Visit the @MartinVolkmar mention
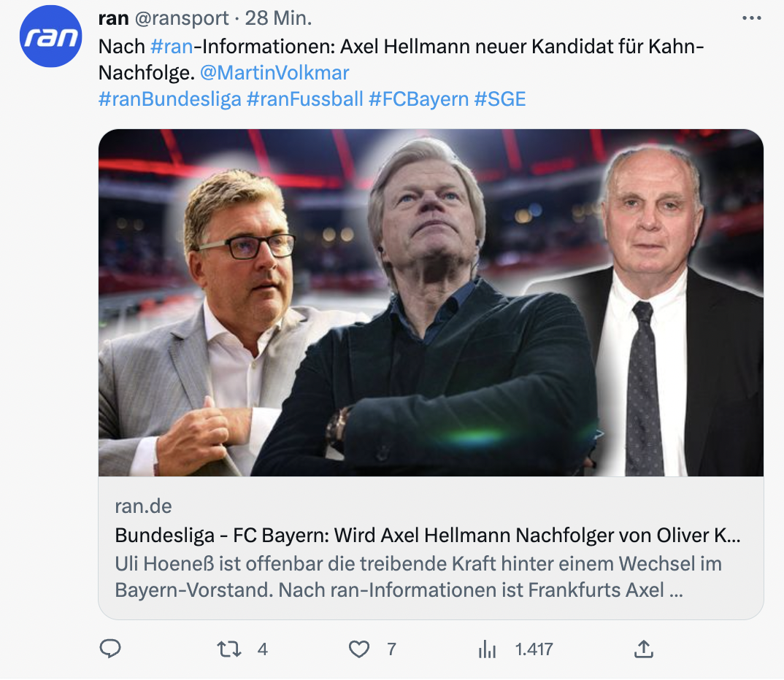This screenshot has height=680, width=784. click(x=274, y=73)
